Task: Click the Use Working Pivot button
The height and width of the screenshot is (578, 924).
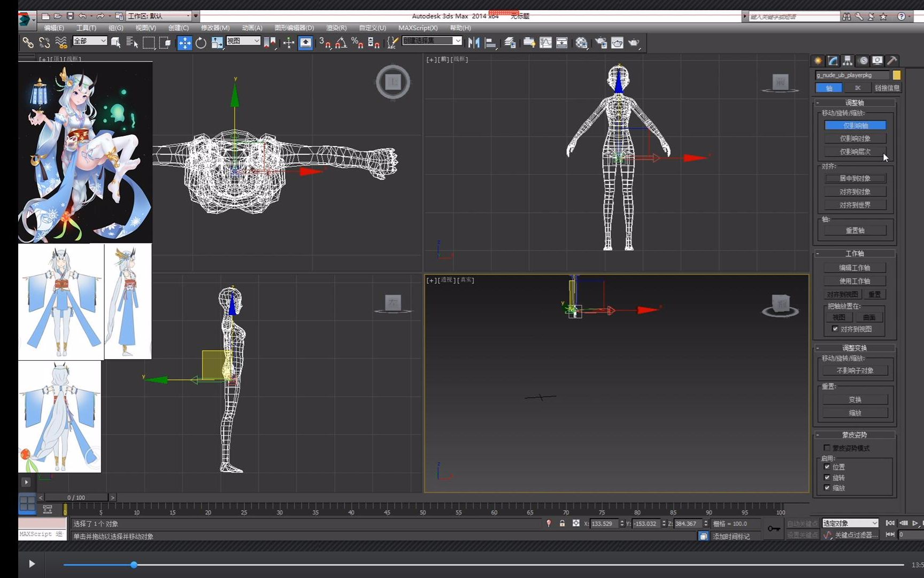Action: [855, 281]
